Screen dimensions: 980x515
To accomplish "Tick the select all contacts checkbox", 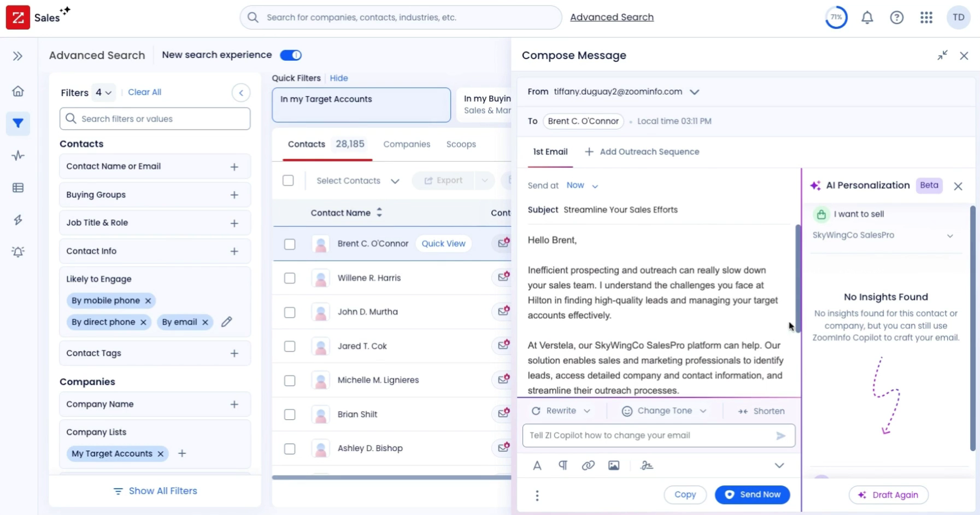I will [288, 180].
